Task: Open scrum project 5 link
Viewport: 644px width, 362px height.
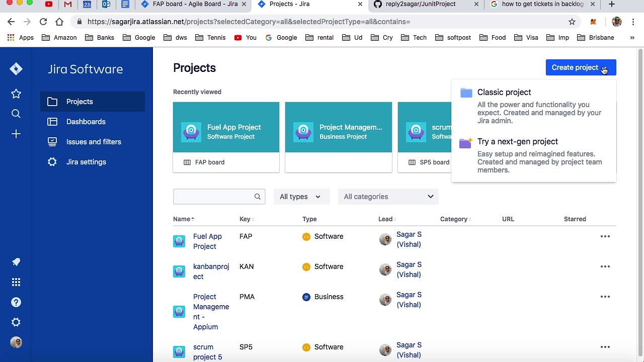Action: pyautogui.click(x=207, y=352)
